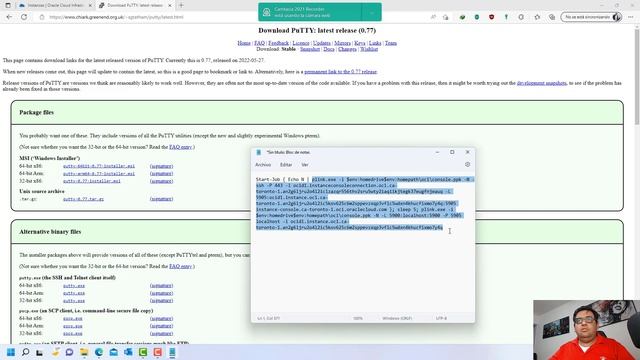Image resolution: width=640 pixels, height=360 pixels.
Task: Open the Licence link
Action: coord(301,43)
